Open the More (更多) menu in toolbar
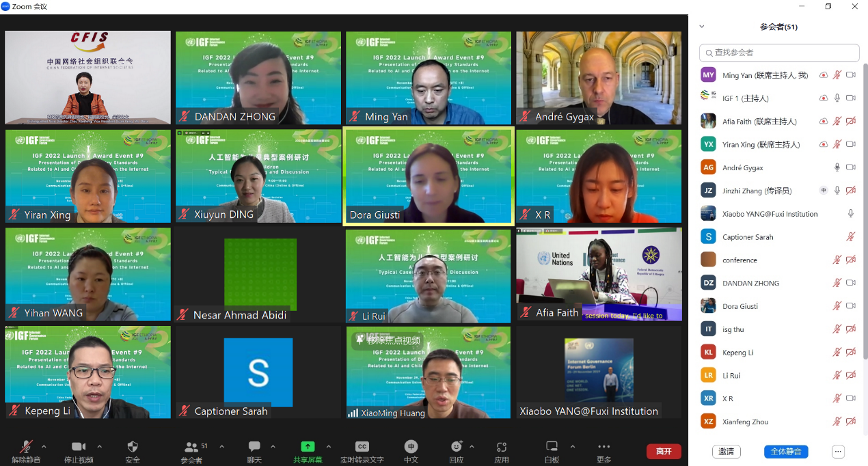 (x=603, y=447)
